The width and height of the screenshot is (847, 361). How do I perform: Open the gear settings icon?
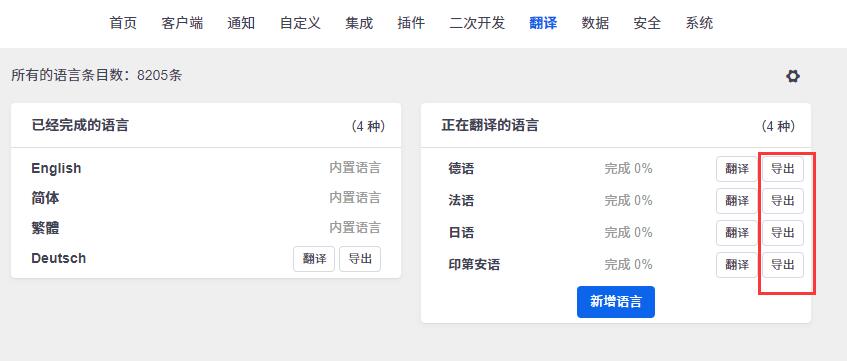tap(792, 76)
